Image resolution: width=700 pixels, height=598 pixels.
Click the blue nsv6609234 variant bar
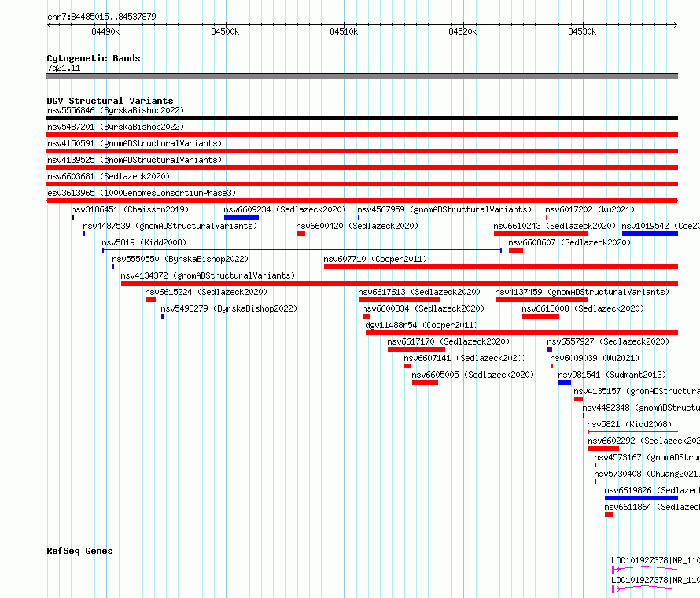point(241,217)
